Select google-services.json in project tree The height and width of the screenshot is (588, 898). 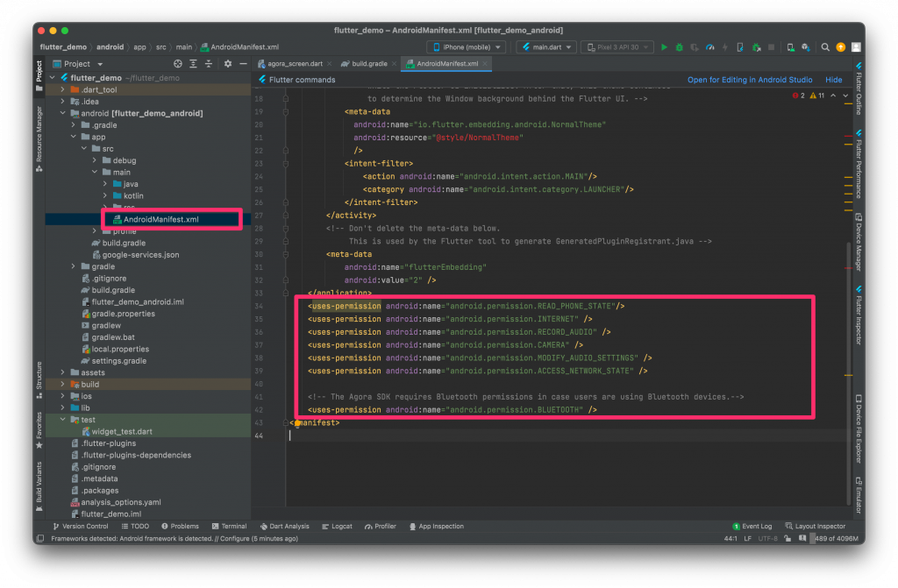pos(135,255)
